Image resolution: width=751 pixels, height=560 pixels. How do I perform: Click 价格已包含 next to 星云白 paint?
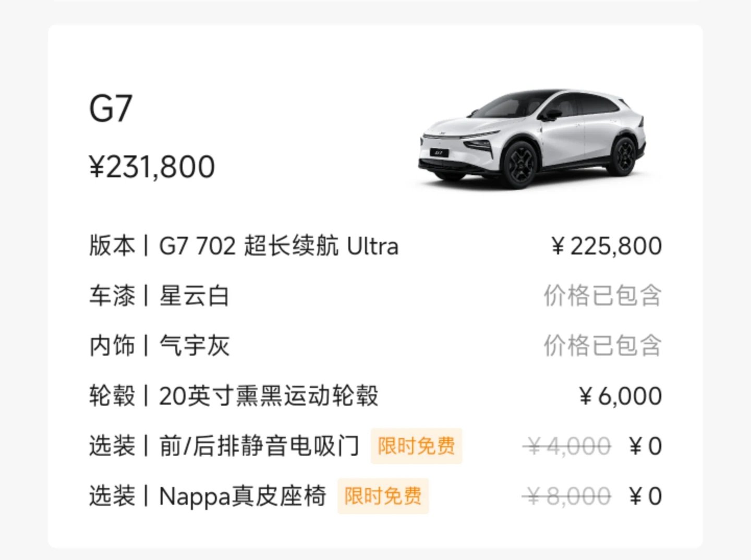(602, 296)
